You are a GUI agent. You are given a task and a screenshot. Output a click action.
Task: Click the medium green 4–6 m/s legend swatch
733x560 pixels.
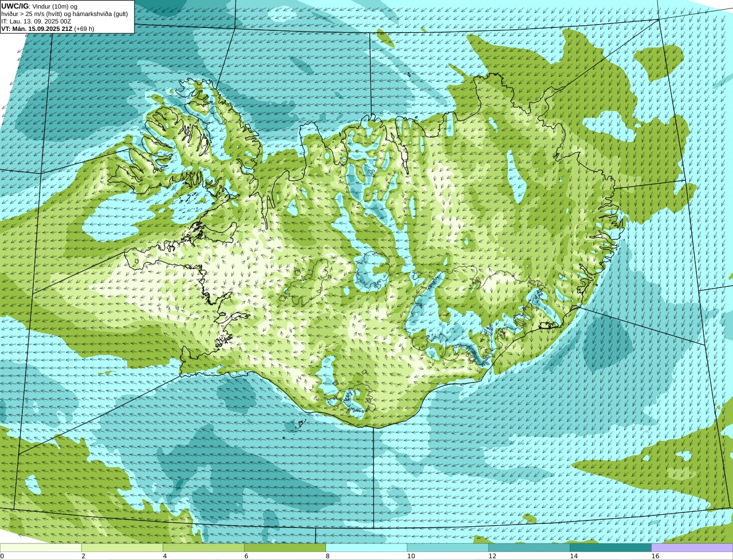tap(203, 547)
